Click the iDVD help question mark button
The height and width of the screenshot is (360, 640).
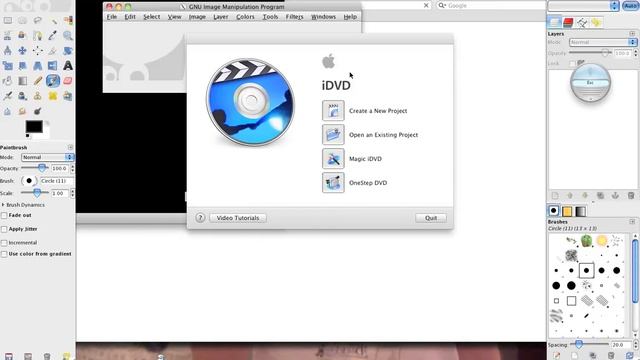pos(200,218)
